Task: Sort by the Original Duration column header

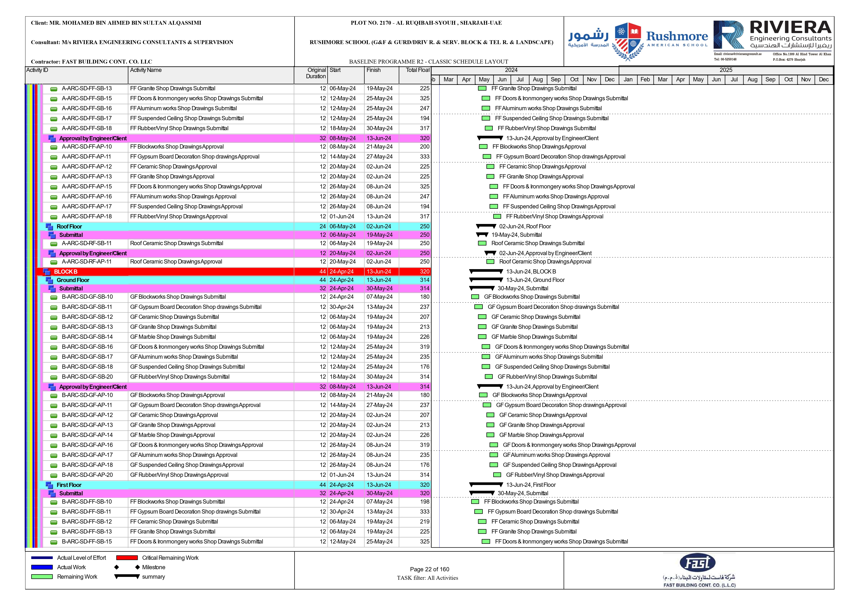Action: pos(311,75)
